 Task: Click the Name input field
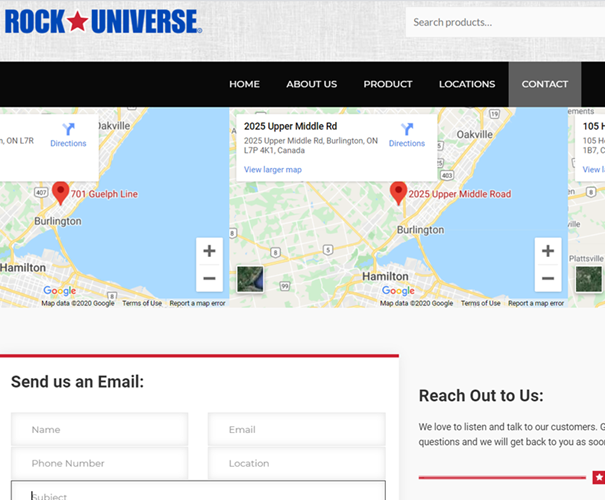click(100, 429)
